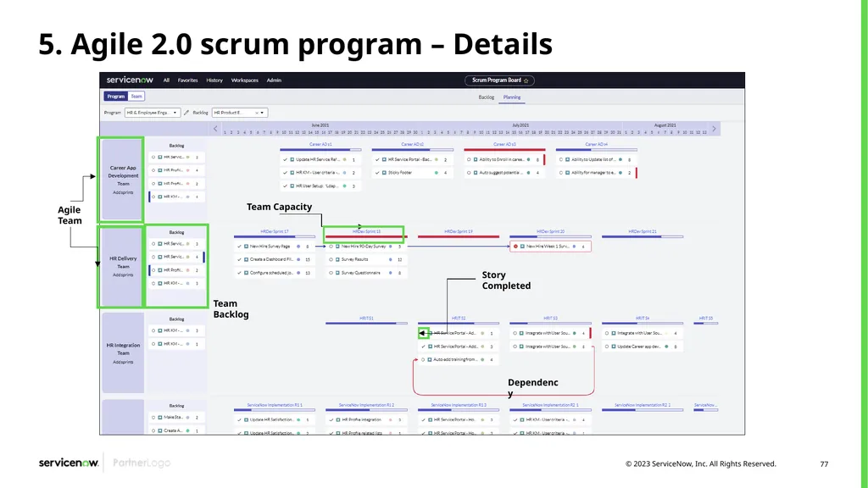Click the story icon on Ability to Update list of... card
Image resolution: width=868 pixels, height=488 pixels.
tap(567, 159)
